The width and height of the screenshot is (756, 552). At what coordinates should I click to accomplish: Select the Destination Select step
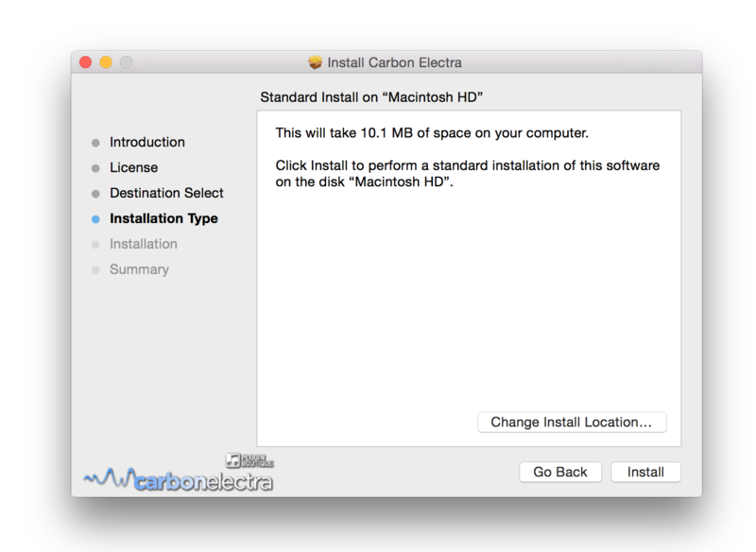166,193
